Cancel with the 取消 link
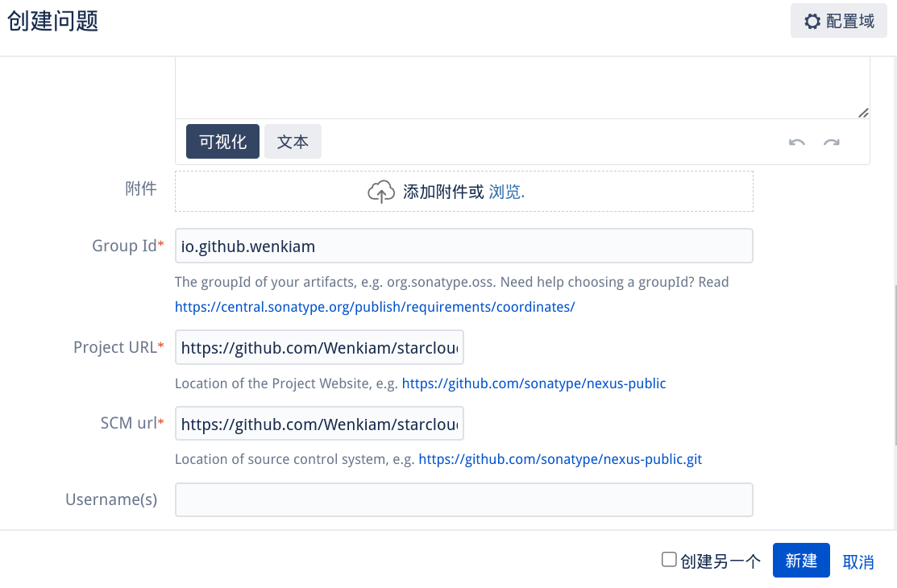 858,561
